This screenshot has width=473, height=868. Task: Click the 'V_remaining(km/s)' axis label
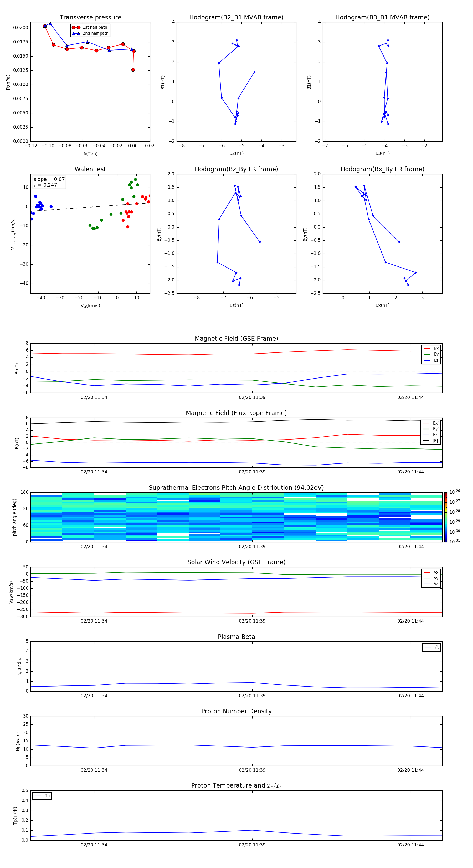click(13, 234)
